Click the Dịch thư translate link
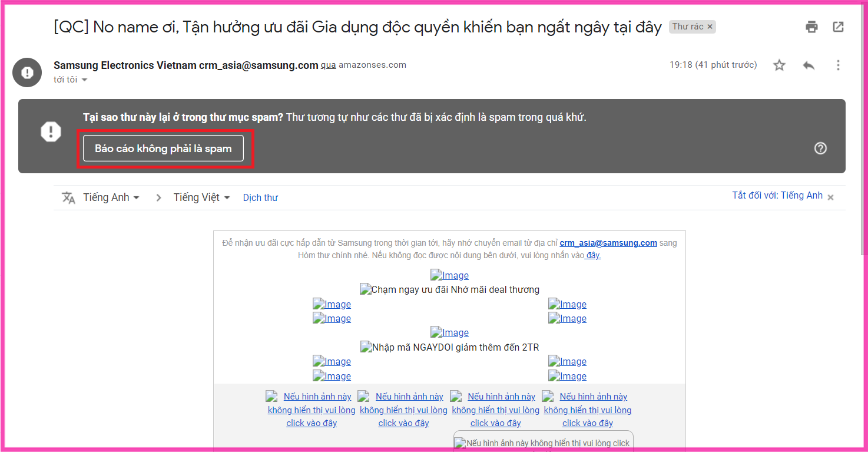Image resolution: width=868 pixels, height=452 pixels. pyautogui.click(x=260, y=198)
